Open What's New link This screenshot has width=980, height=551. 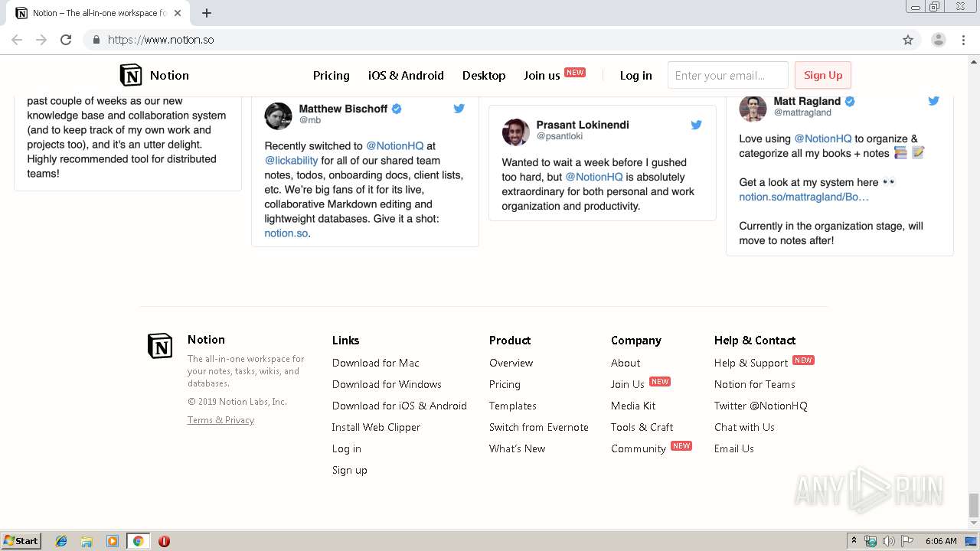(x=518, y=448)
